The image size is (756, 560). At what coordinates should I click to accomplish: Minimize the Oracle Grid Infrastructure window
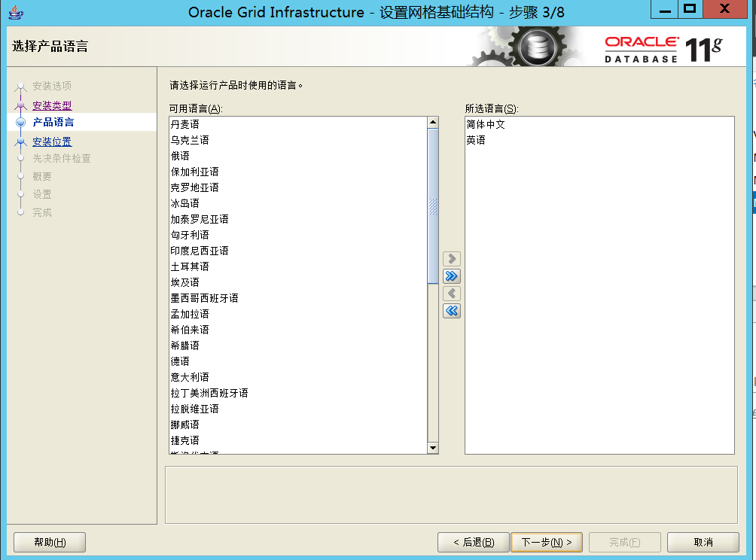point(664,9)
